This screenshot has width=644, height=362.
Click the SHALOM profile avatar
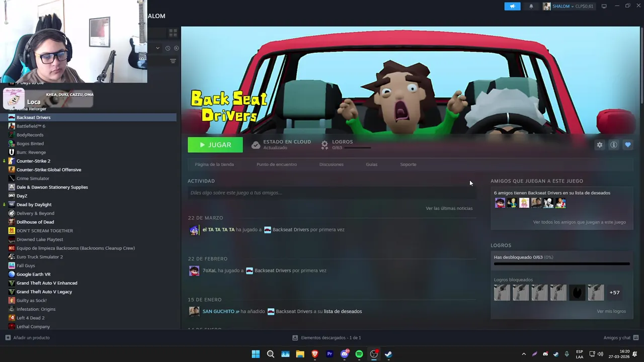coord(546,6)
